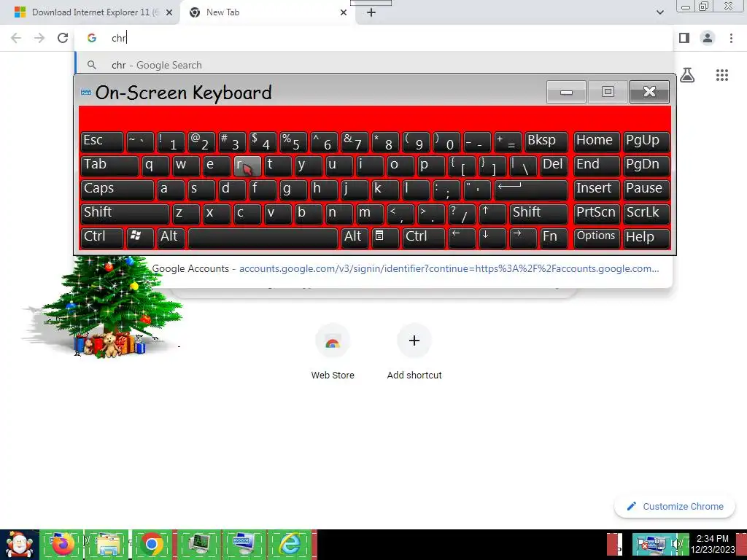This screenshot has height=560, width=747.
Task: Toggle the left Alt key on the keyboard
Action: point(171,238)
